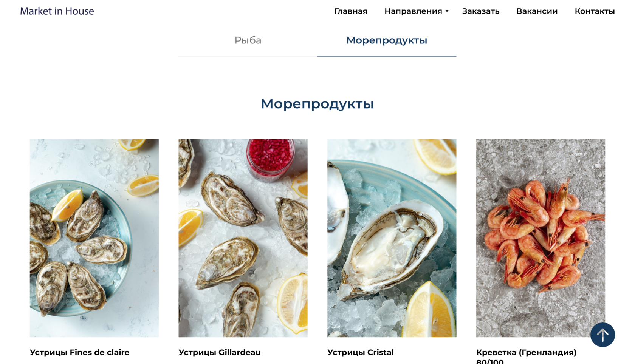Image resolution: width=635 pixels, height=364 pixels.
Task: Click the Устрицы Gillardeau title
Action: coord(220,352)
